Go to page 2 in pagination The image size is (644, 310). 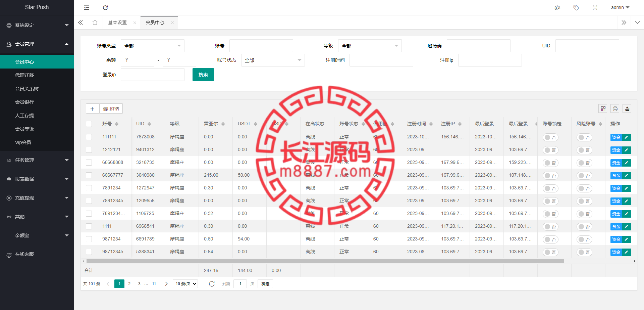(129, 284)
